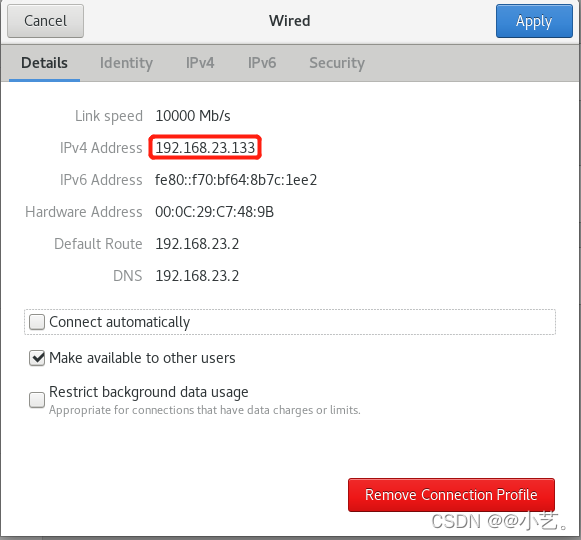Select the IPv4 address 192.168.23.133
Image resolution: width=581 pixels, height=540 pixels.
click(x=205, y=148)
